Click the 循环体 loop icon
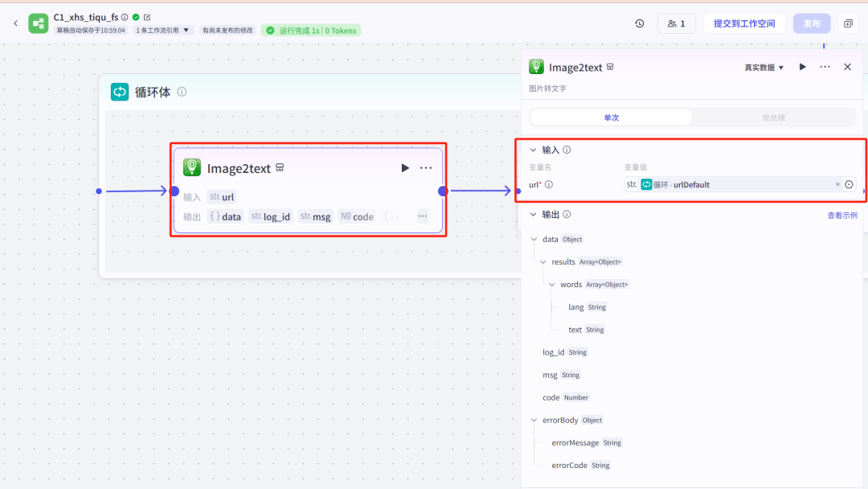The image size is (868, 489). point(120,92)
